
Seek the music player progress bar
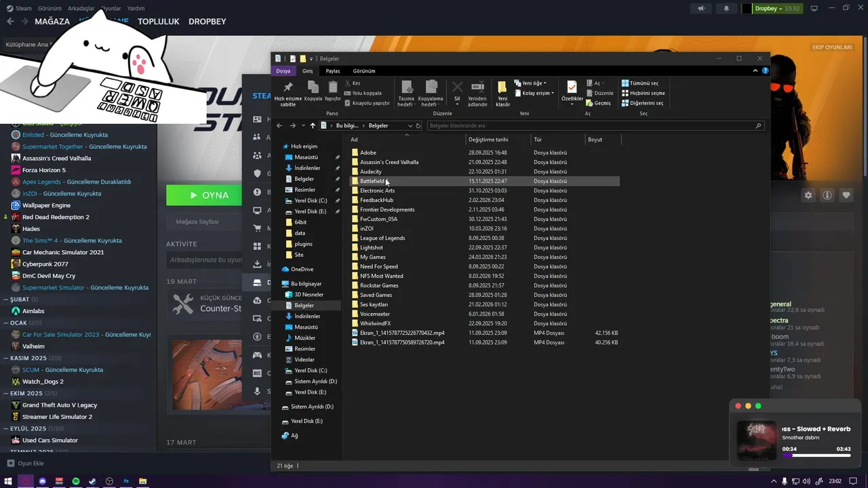pos(816,455)
